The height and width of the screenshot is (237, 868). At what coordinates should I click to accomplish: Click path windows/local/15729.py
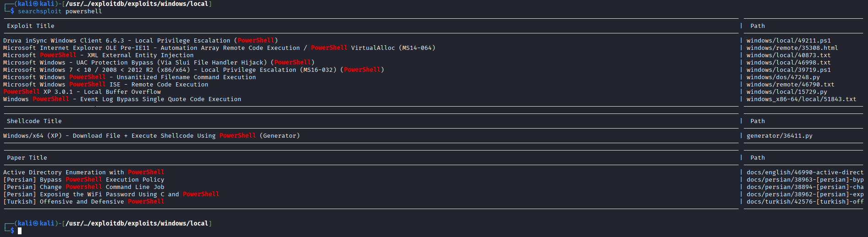(x=787, y=92)
